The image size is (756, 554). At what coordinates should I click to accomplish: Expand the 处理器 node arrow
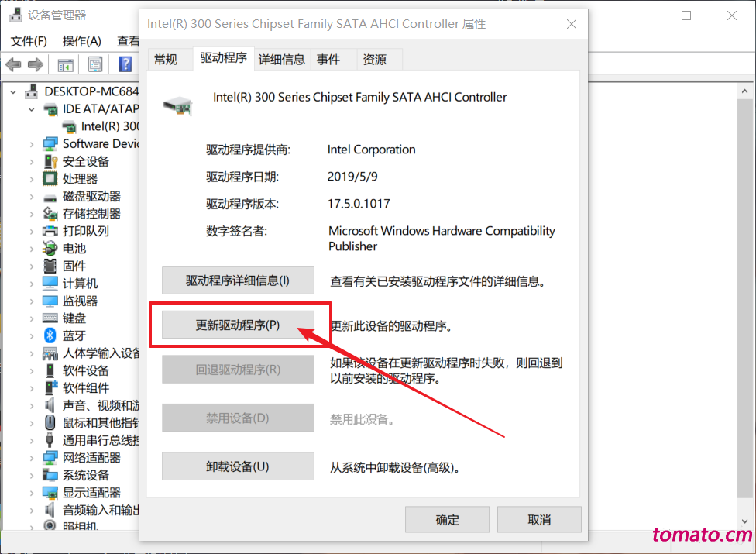(x=31, y=179)
